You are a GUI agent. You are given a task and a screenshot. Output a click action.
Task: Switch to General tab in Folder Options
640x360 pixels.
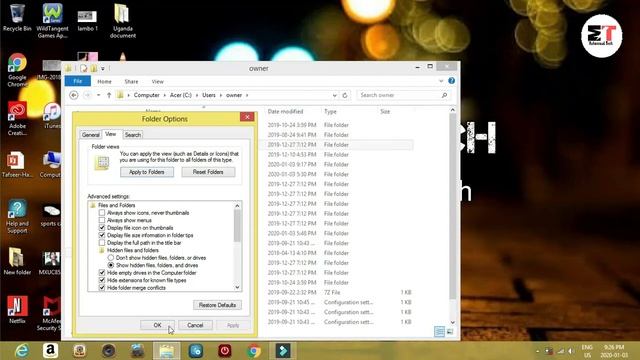pyautogui.click(x=90, y=135)
